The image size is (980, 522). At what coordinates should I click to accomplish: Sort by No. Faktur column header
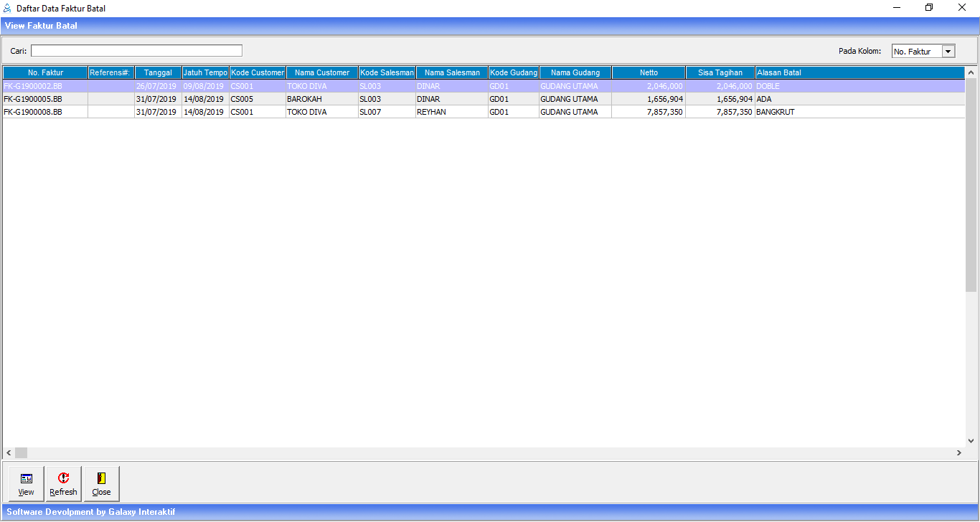[45, 72]
